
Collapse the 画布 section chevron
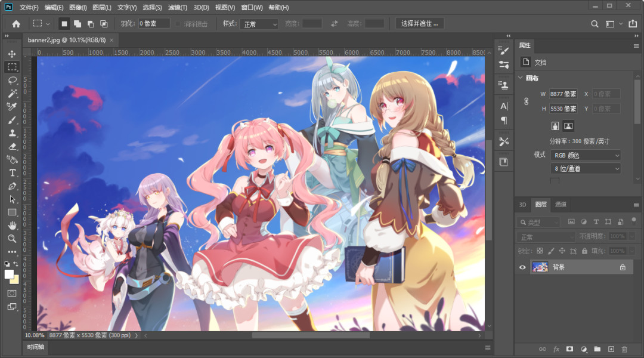[x=521, y=78]
